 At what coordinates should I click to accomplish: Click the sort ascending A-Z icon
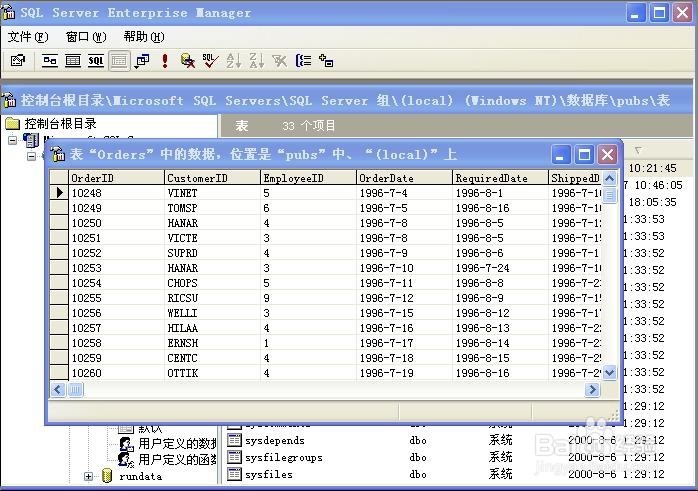(234, 61)
